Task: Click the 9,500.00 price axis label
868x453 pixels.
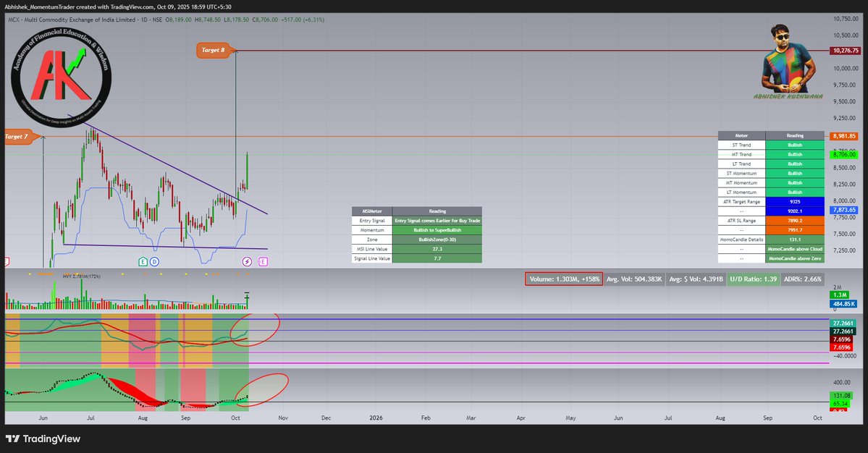Action: [x=846, y=102]
